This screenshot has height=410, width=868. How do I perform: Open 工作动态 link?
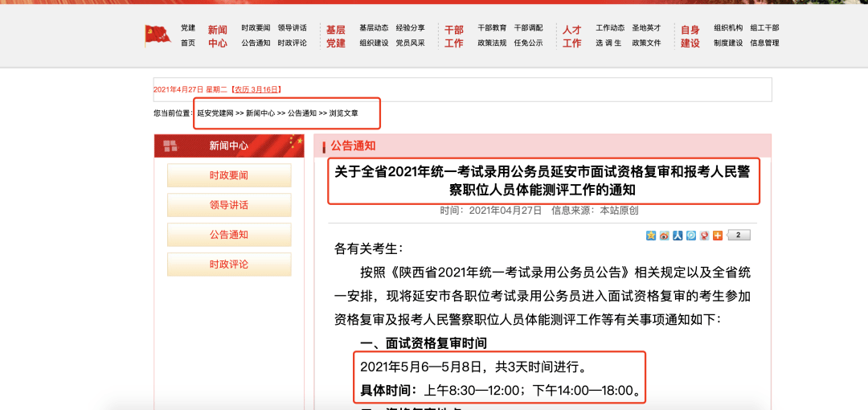(x=610, y=27)
